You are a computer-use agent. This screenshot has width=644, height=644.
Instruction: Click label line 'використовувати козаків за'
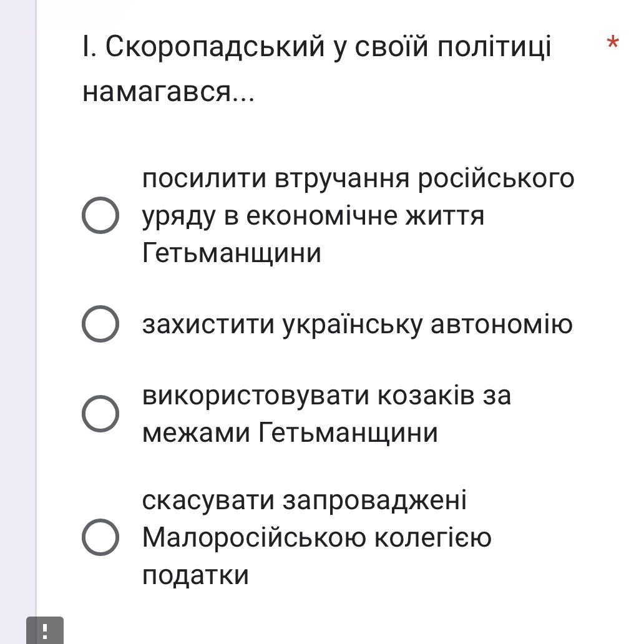pos(326,396)
